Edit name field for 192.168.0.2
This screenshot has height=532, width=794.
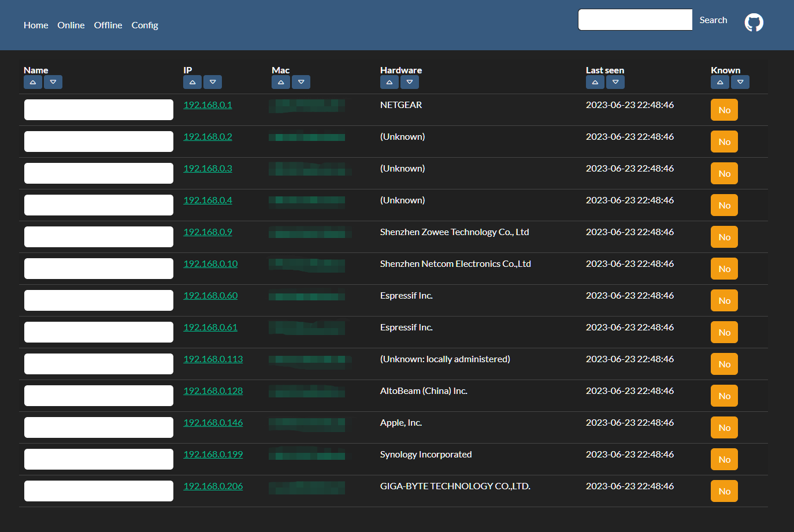99,142
